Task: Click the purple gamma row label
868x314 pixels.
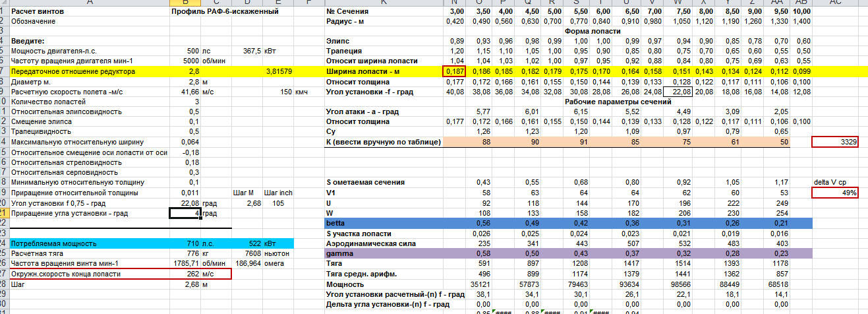Action: [384, 254]
